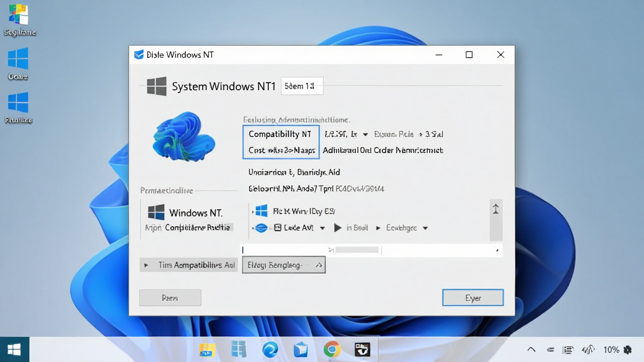Click the in Beail label
The width and height of the screenshot is (644, 362).
[357, 228]
